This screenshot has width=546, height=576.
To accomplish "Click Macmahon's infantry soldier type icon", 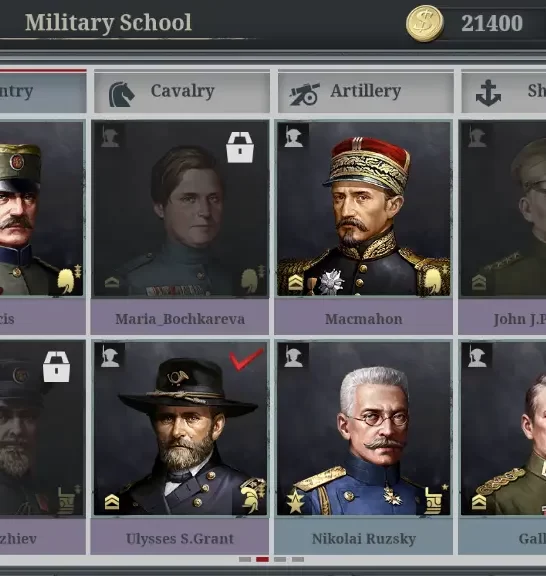I will (x=294, y=136).
